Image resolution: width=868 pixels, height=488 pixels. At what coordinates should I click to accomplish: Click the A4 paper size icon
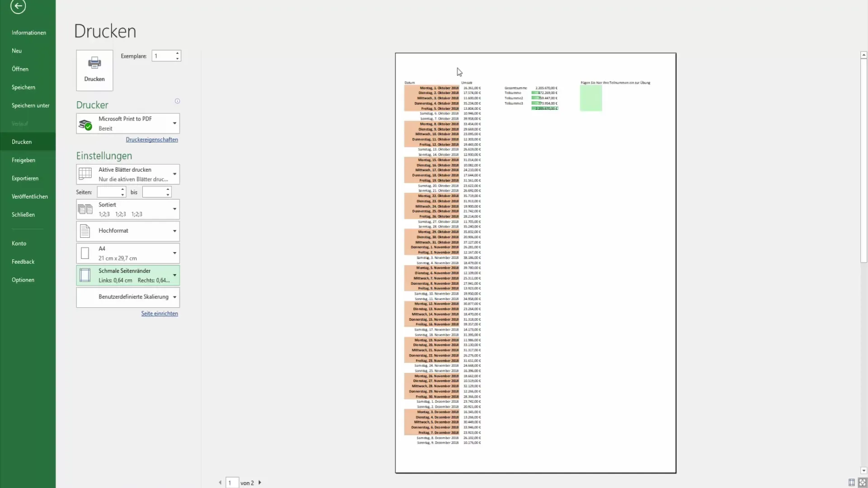[x=85, y=253]
